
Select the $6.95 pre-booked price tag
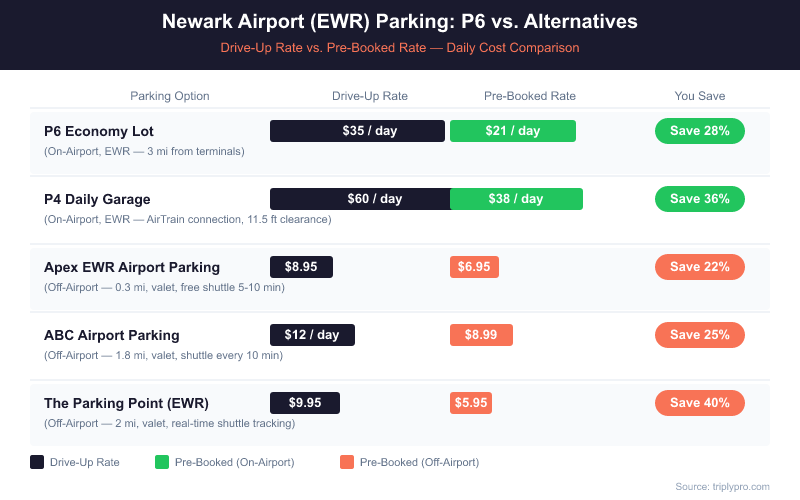tap(474, 267)
